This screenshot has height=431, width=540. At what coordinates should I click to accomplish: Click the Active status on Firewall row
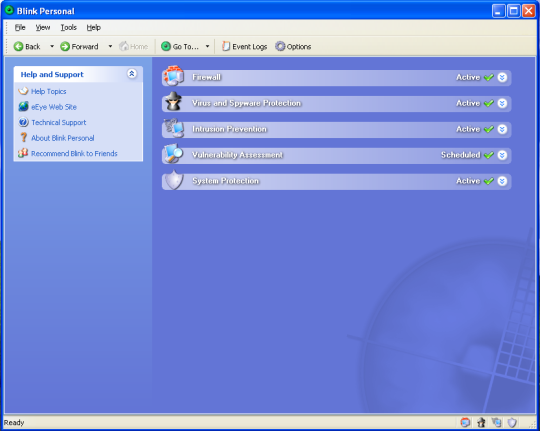point(468,77)
